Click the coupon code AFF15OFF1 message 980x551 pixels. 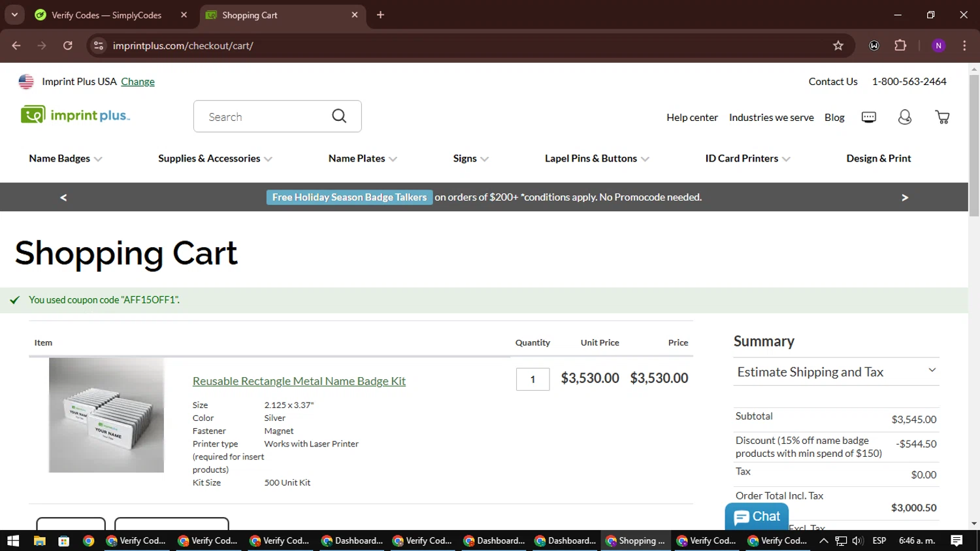(x=104, y=300)
